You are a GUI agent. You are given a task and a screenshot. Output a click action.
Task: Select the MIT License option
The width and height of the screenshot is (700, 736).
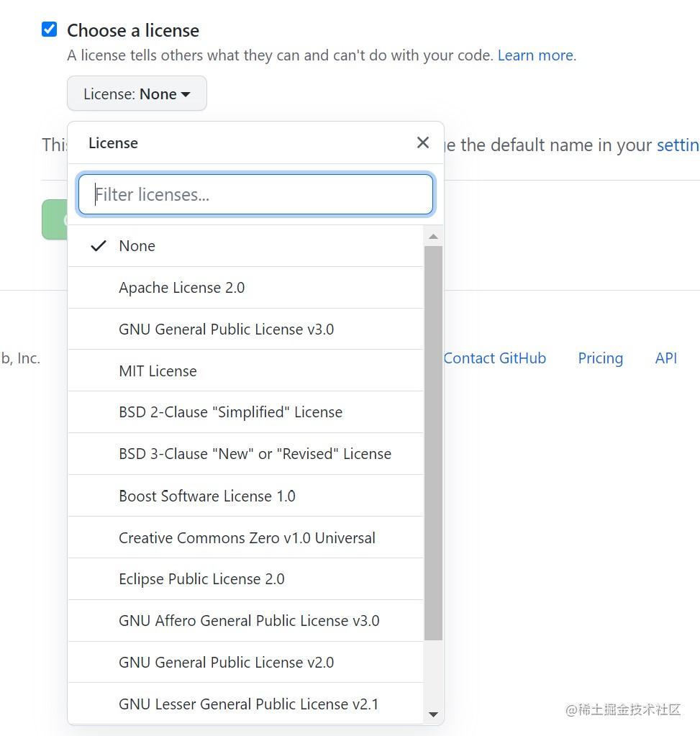pos(158,371)
